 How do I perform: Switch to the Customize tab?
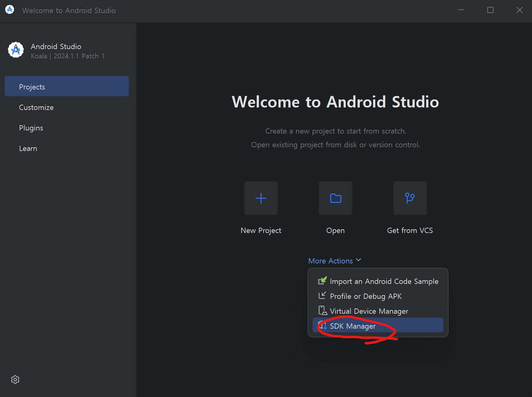coord(67,107)
